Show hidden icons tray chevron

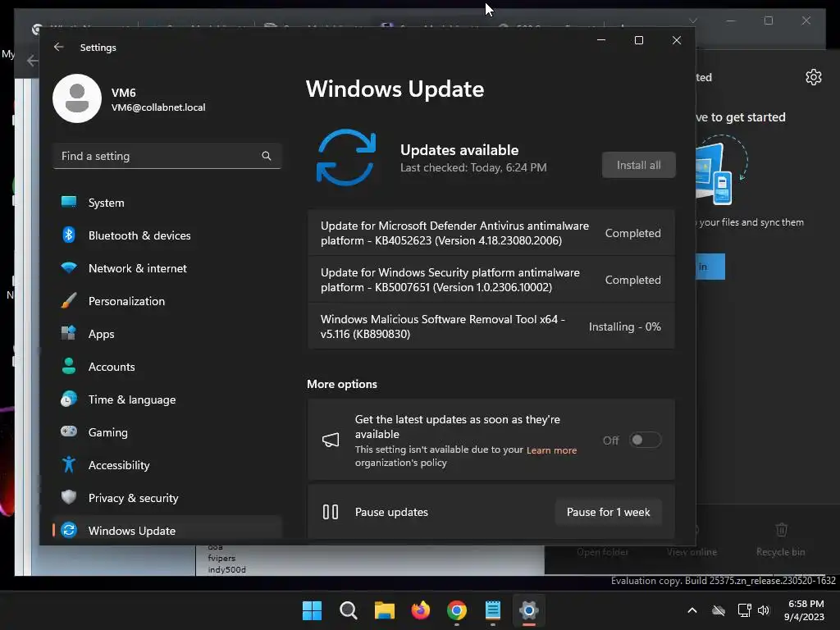[x=692, y=610]
